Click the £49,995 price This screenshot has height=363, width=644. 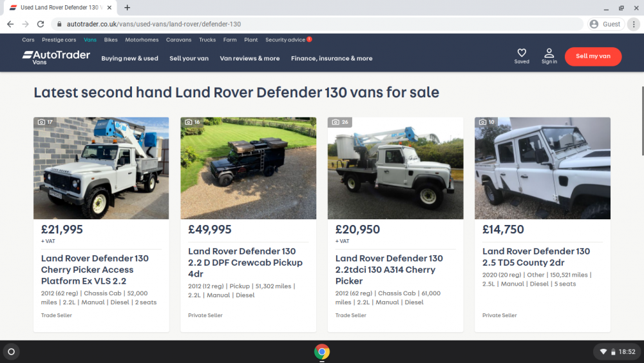pyautogui.click(x=210, y=230)
